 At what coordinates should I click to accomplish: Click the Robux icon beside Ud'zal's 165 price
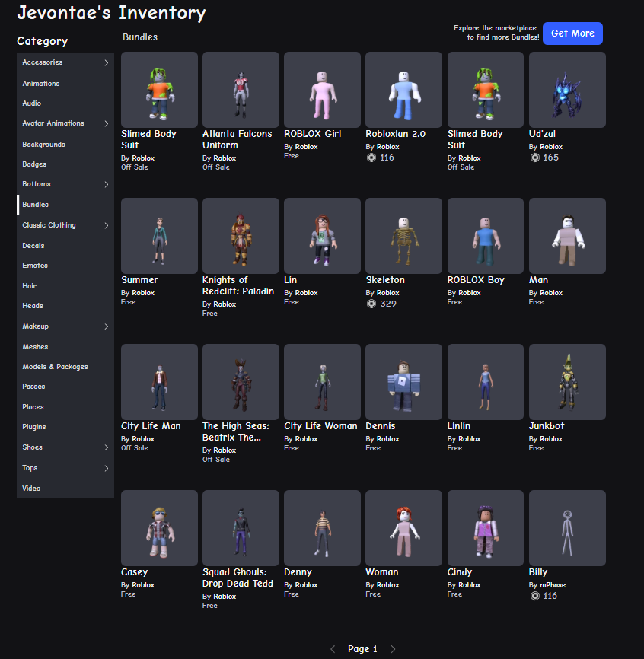534,158
